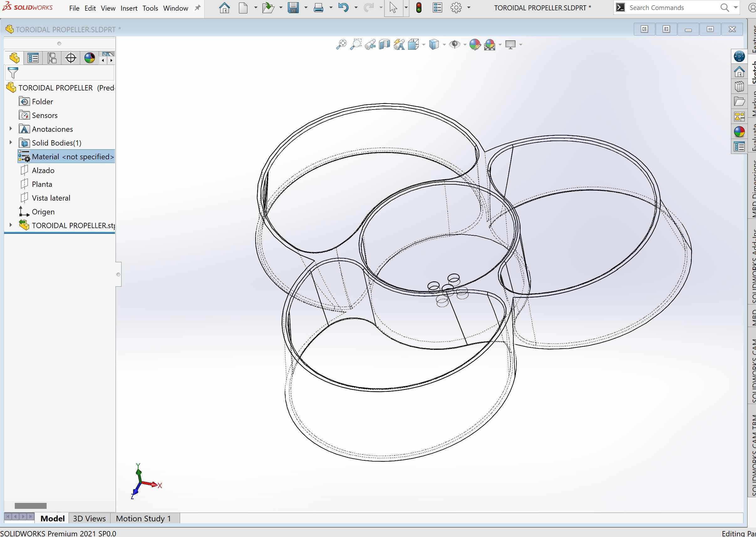Switch to the ConfigurationManager tab
The image size is (756, 537).
pos(52,58)
